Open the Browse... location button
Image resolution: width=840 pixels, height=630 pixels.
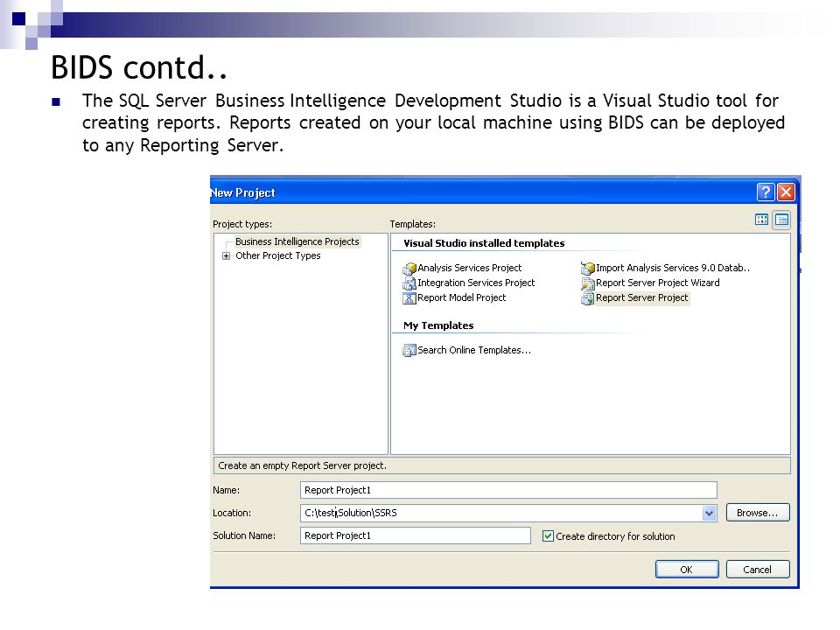coord(758,513)
